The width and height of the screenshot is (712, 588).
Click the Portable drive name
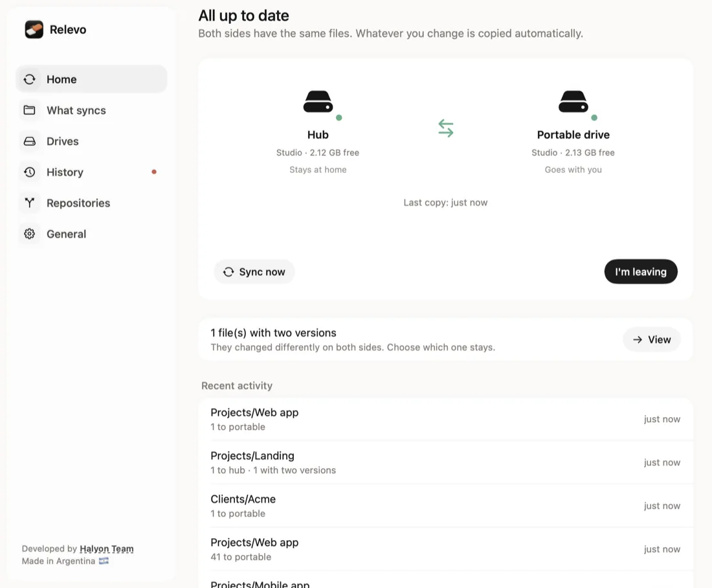click(x=573, y=135)
